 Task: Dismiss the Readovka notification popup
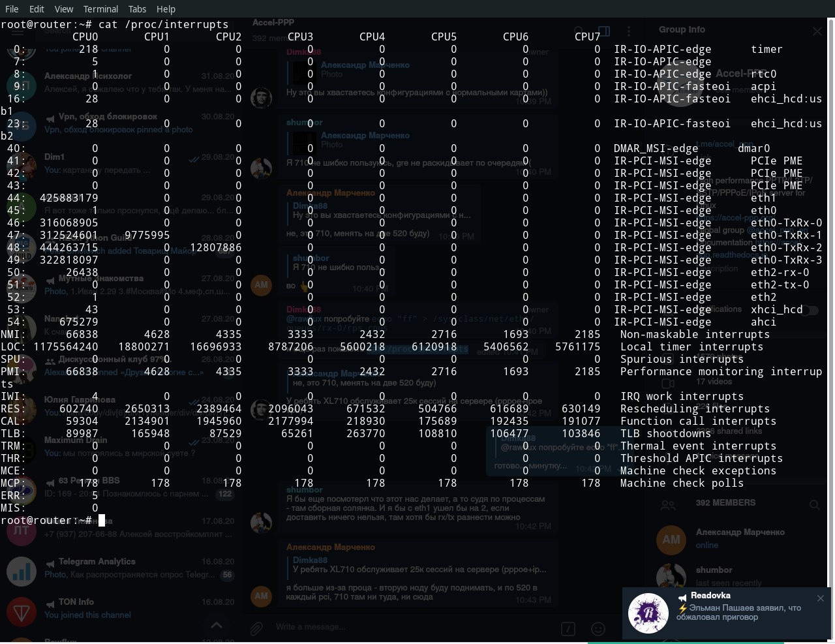point(821,598)
